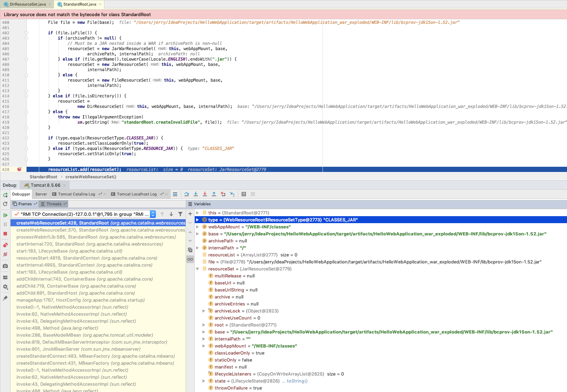Select the Threads sub-tab
This screenshot has height=392, width=567.
pos(53,204)
